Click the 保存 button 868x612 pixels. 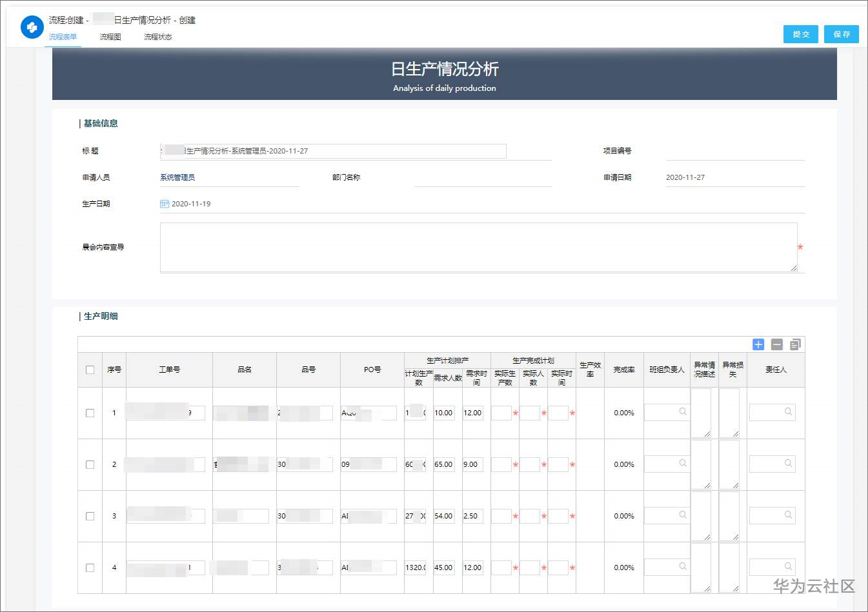(842, 34)
